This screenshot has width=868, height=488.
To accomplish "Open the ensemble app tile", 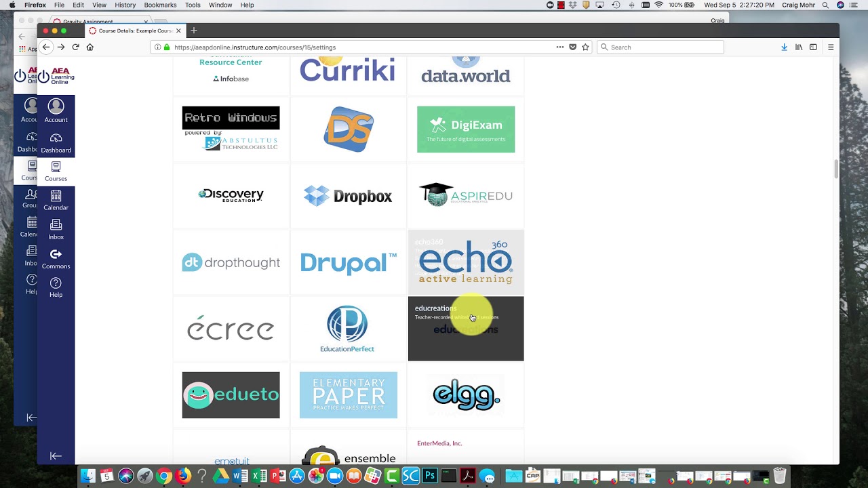I will coord(349,447).
